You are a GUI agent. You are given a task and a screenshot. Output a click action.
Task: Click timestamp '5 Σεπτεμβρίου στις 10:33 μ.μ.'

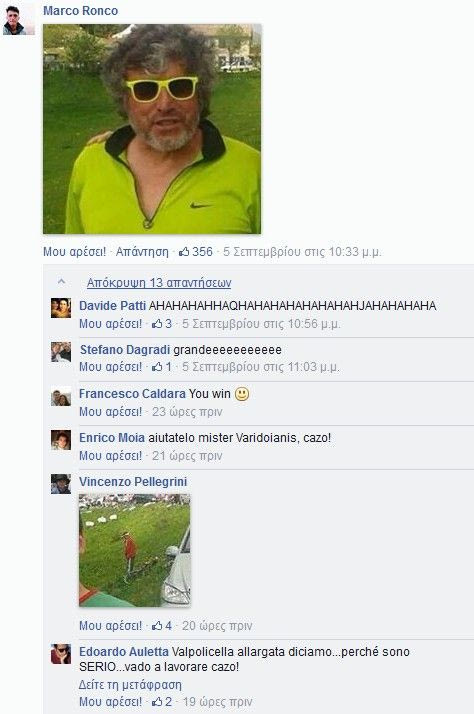302,251
